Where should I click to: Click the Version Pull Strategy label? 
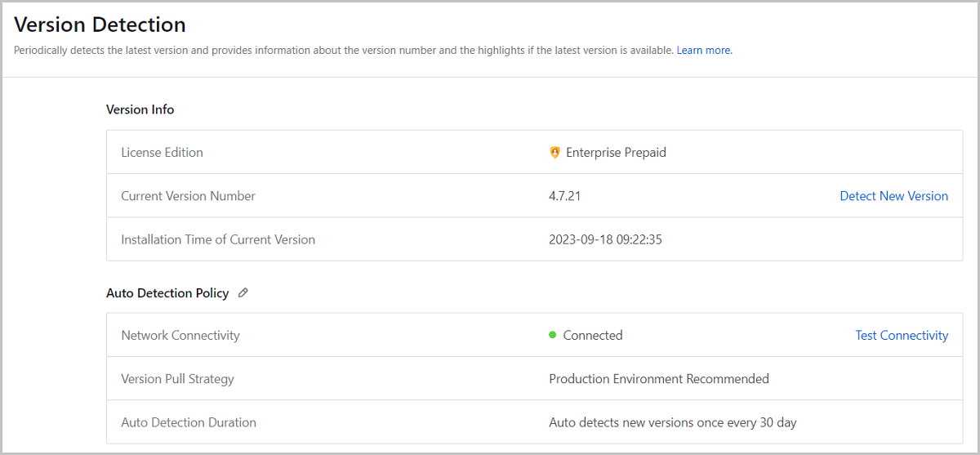177,379
